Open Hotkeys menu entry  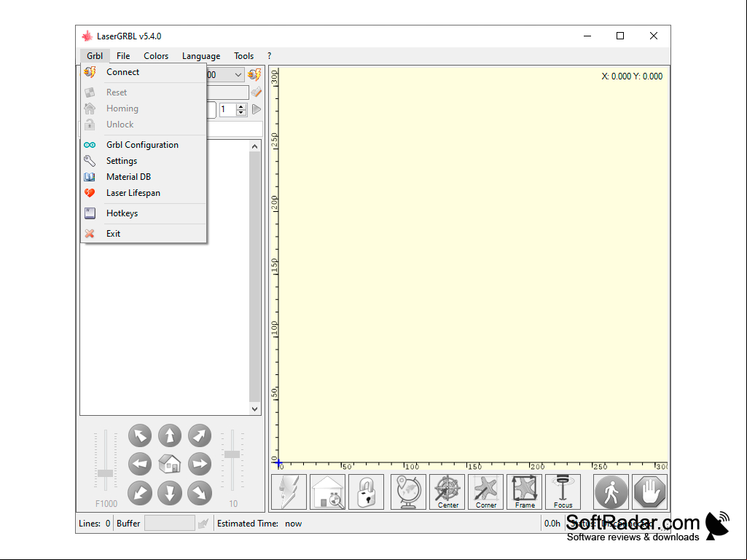coord(144,213)
